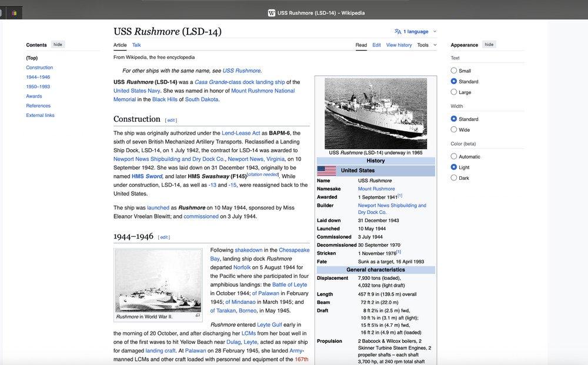
Task: Select Automatic color mode
Action: pos(454,156)
